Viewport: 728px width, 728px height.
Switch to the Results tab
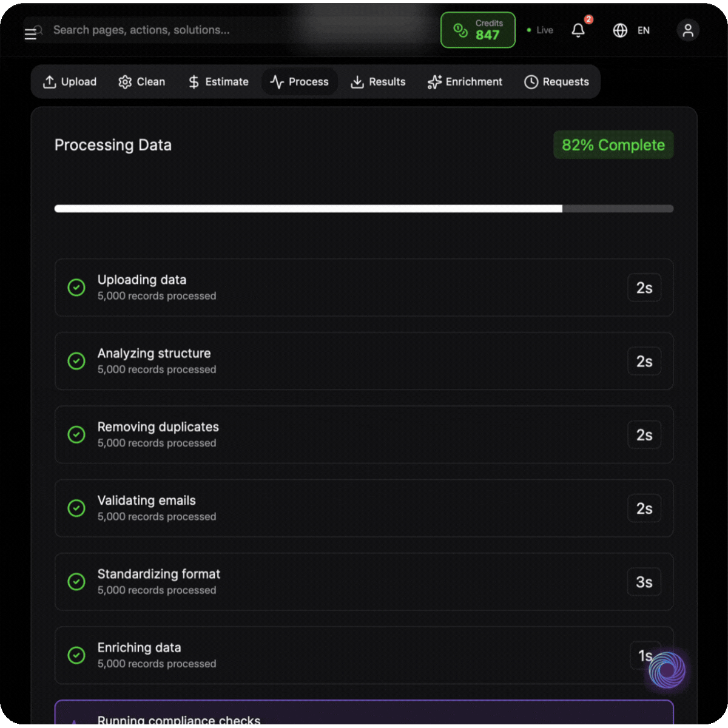(378, 82)
